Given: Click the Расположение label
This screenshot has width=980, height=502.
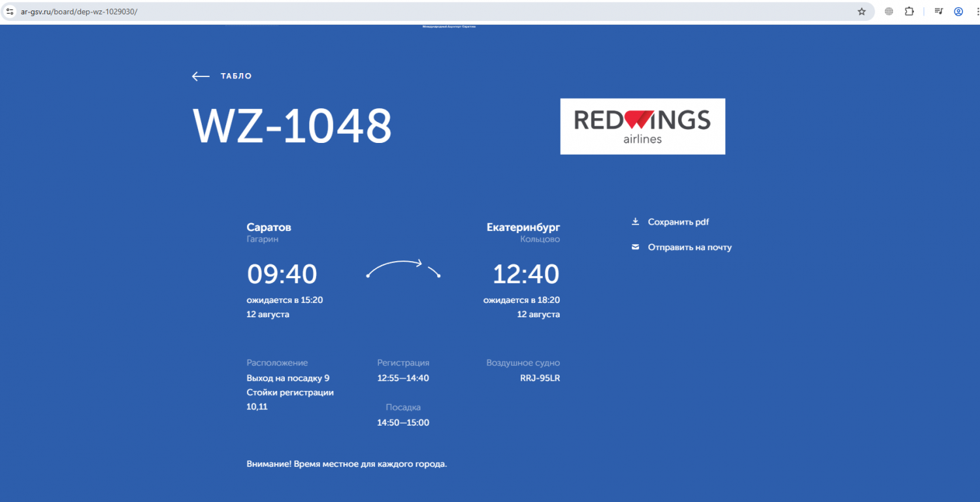Looking at the screenshot, I should click(277, 363).
